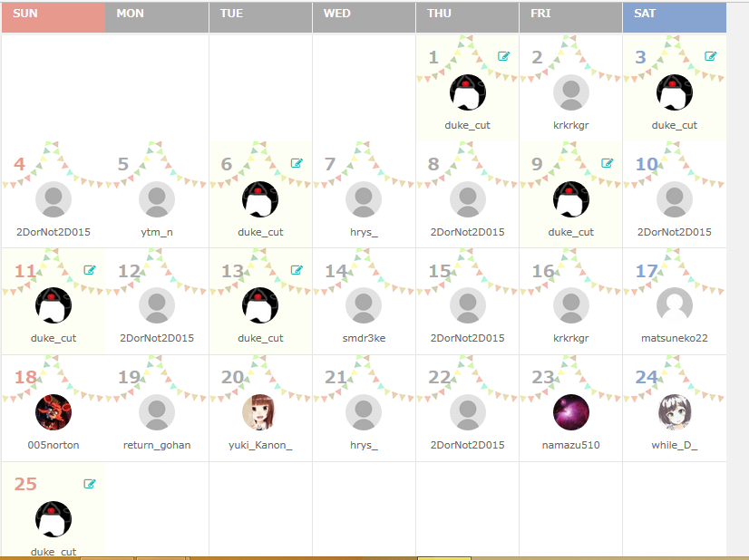Open duke_cut avatar on day 25
749x560 pixels.
click(x=53, y=519)
